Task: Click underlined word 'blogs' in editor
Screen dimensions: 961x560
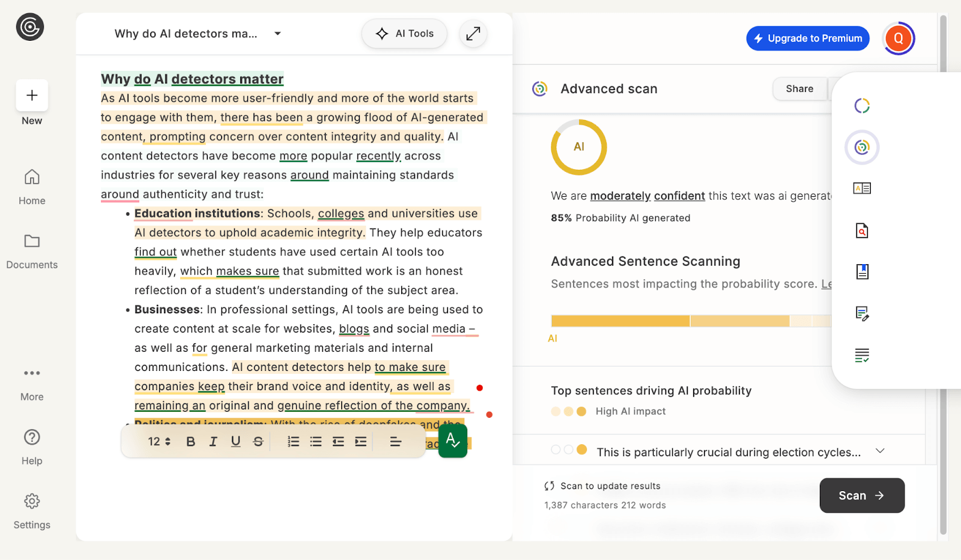Action: coord(354,329)
